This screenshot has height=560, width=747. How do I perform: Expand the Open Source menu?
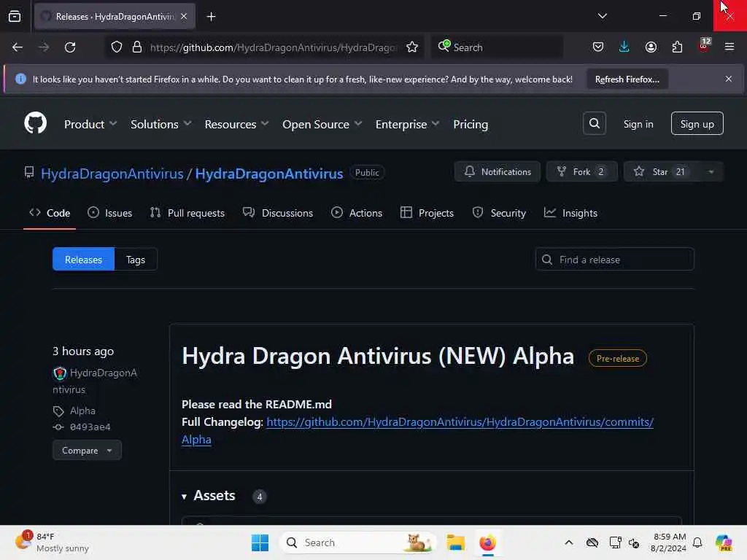point(322,124)
